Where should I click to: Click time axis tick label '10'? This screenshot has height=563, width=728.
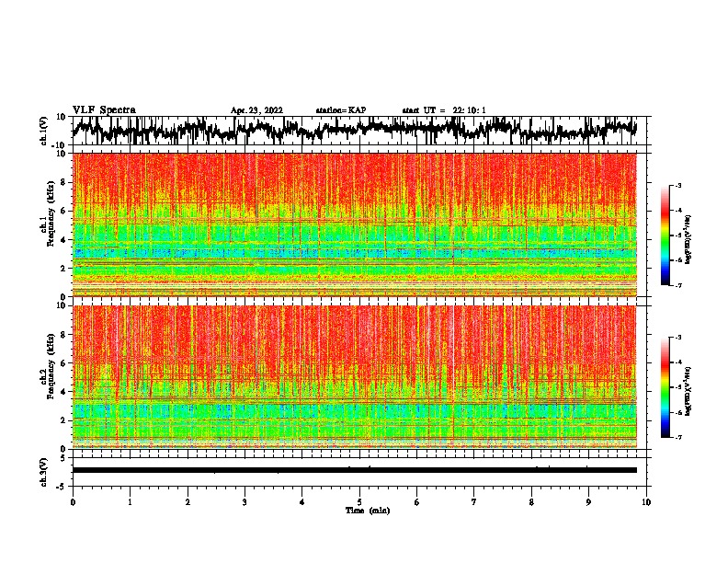point(646,502)
